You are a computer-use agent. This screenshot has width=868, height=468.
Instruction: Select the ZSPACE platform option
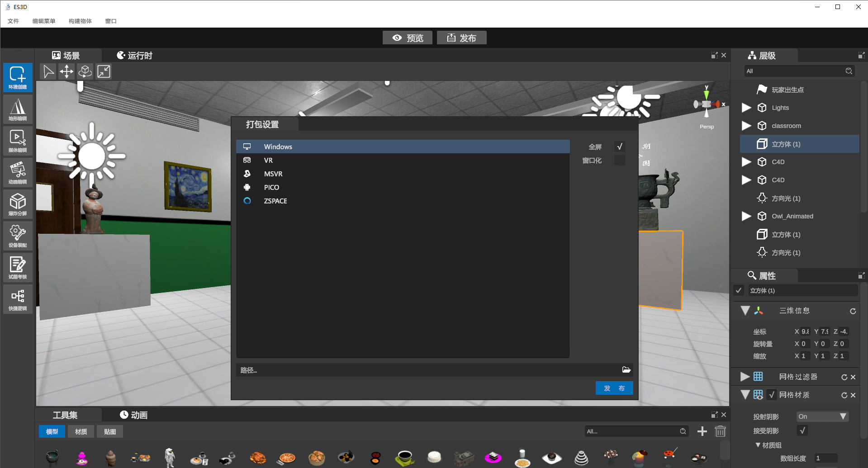(403, 201)
